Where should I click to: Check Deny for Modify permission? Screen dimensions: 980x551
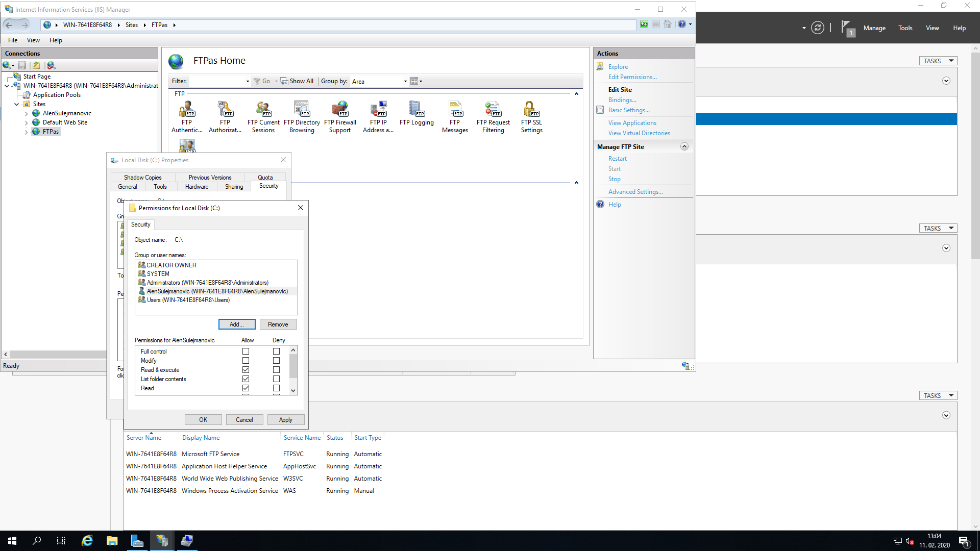(x=276, y=361)
